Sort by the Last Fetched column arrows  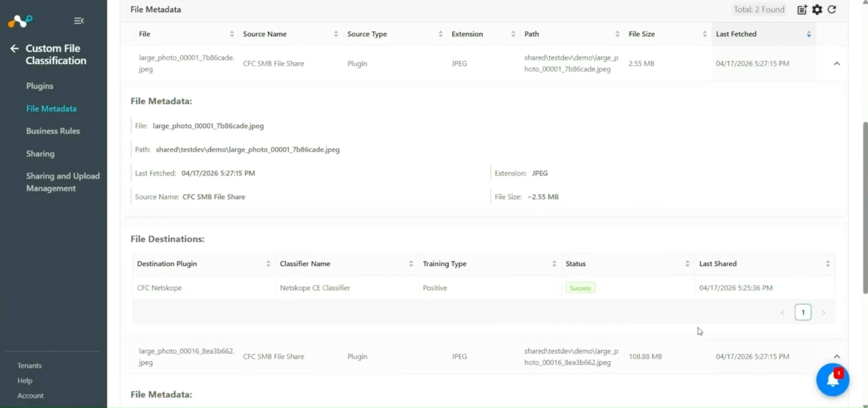coord(809,34)
